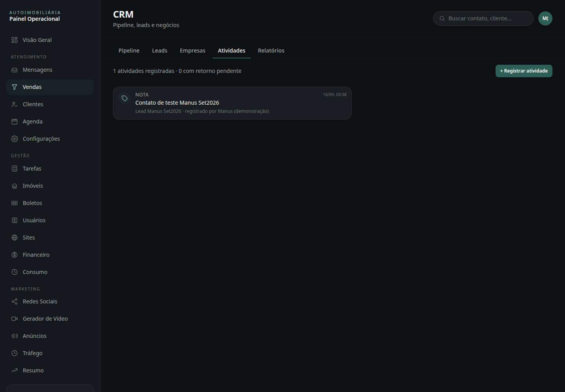Click the Anúncios megaphone icon
565x392 pixels.
click(x=15, y=336)
